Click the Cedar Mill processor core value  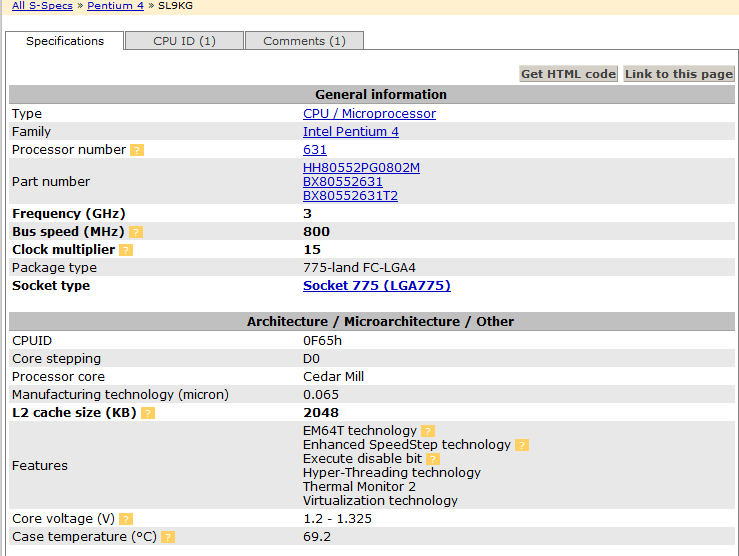pyautogui.click(x=333, y=376)
